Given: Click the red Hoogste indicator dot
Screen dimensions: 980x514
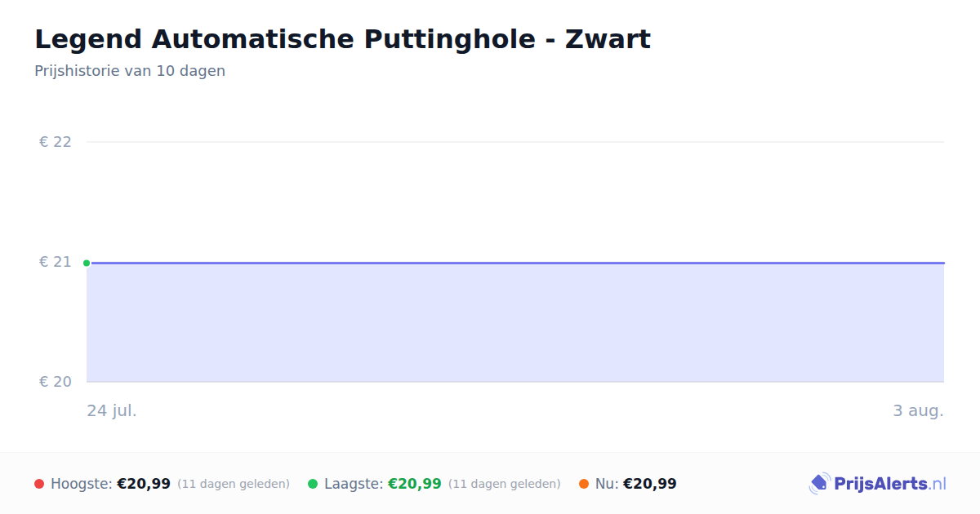Looking at the screenshot, I should (x=39, y=484).
